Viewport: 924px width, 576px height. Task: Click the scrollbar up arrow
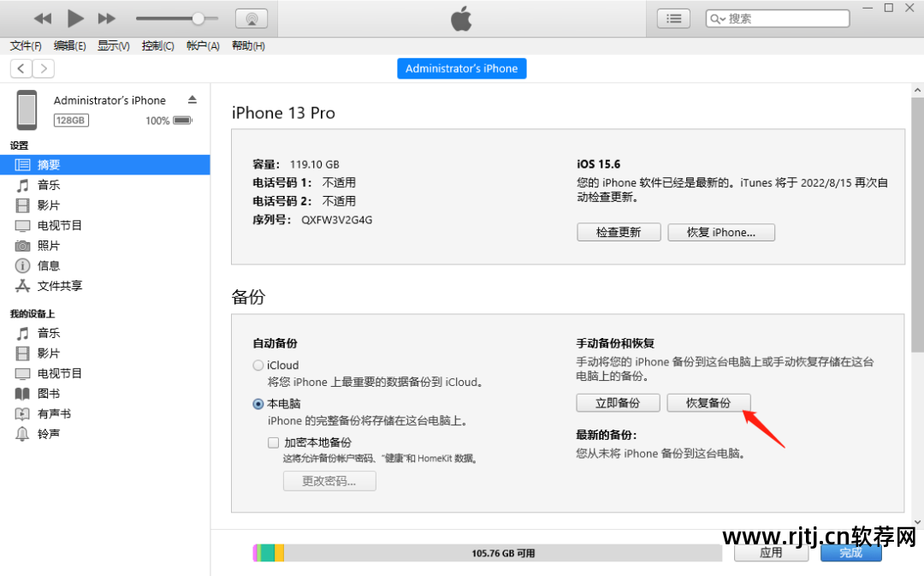tap(917, 90)
